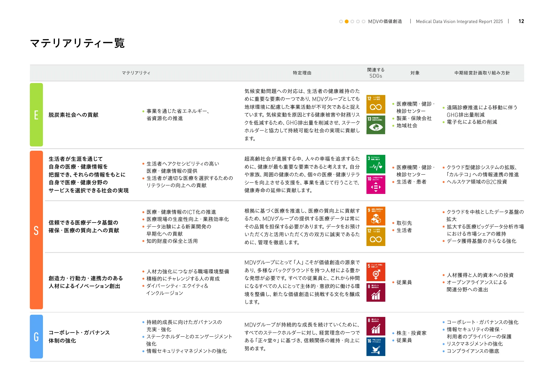Click the SDG 9 industry innovation icon
The image size is (554, 392).
pos(376,216)
